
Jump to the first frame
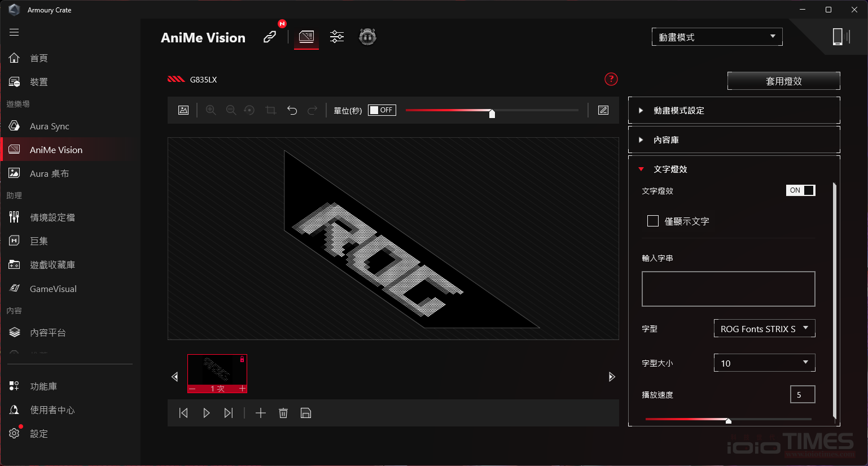pyautogui.click(x=183, y=413)
